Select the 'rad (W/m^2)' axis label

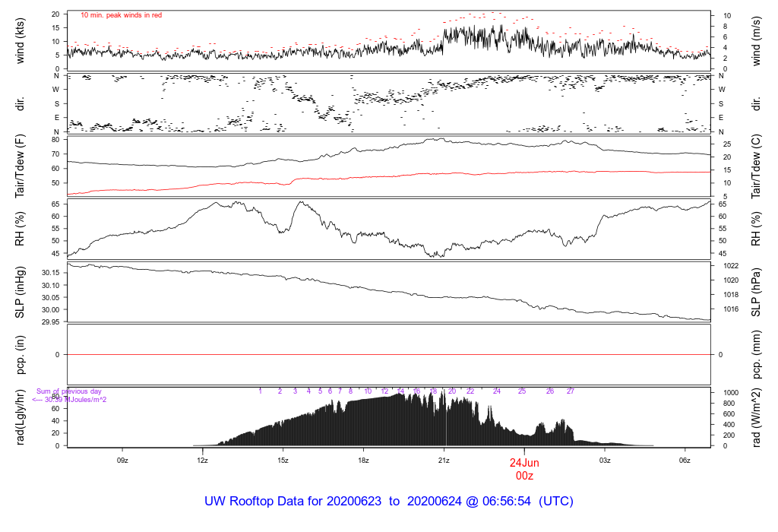756,417
